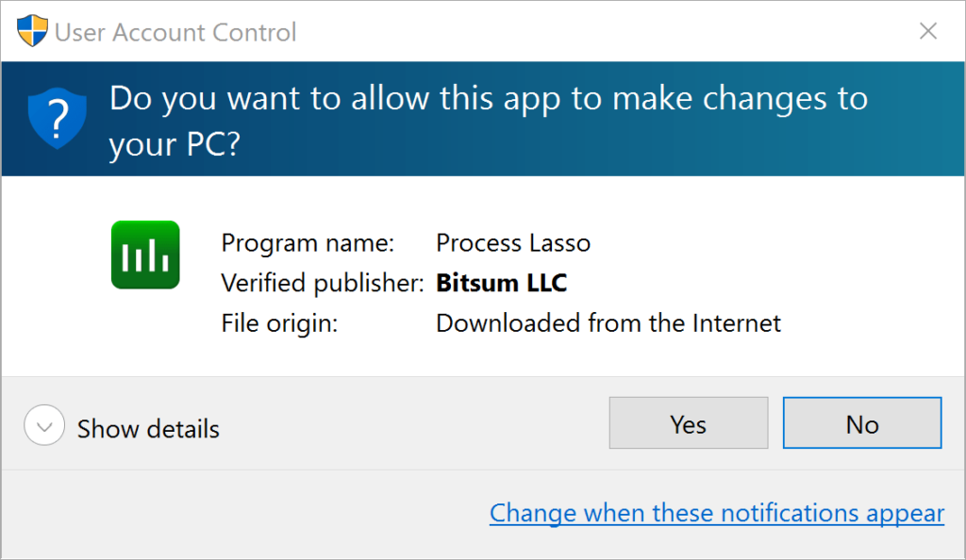Select the Process Lasso icon next to program details
The height and width of the screenshot is (560, 966).
click(144, 254)
